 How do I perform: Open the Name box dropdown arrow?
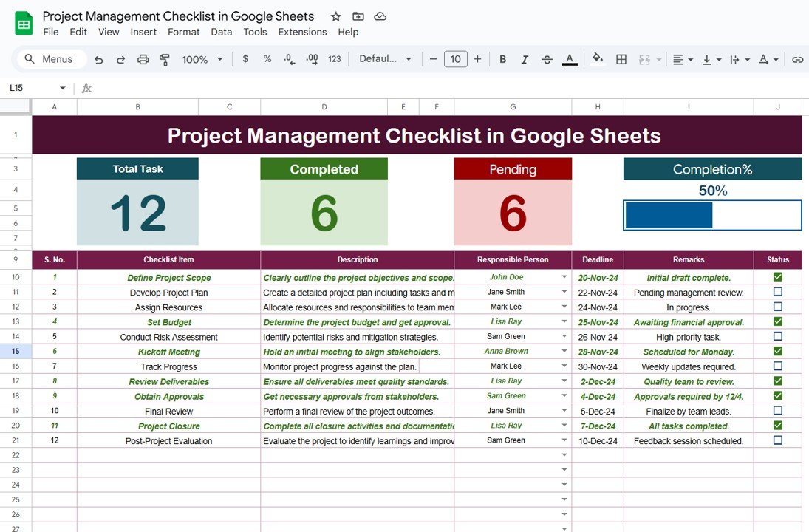(x=62, y=88)
